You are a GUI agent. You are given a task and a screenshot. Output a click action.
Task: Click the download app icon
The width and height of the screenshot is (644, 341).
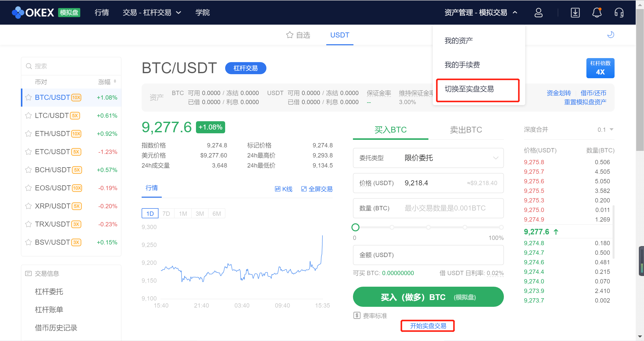tap(575, 13)
